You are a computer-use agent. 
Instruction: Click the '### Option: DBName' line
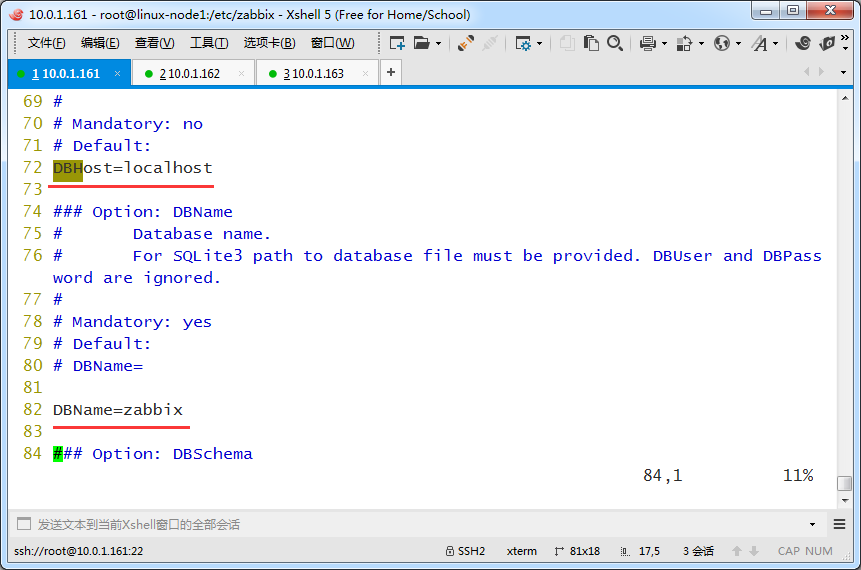tap(143, 212)
